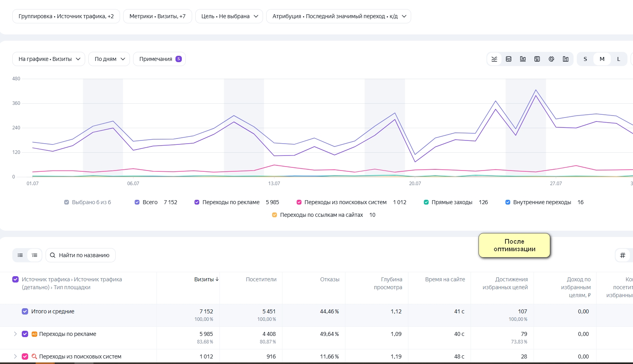Switch chart to pie chart view

551,59
